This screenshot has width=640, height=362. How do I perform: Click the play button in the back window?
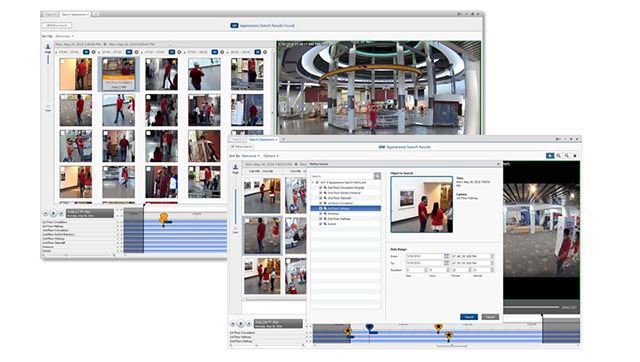53,213
